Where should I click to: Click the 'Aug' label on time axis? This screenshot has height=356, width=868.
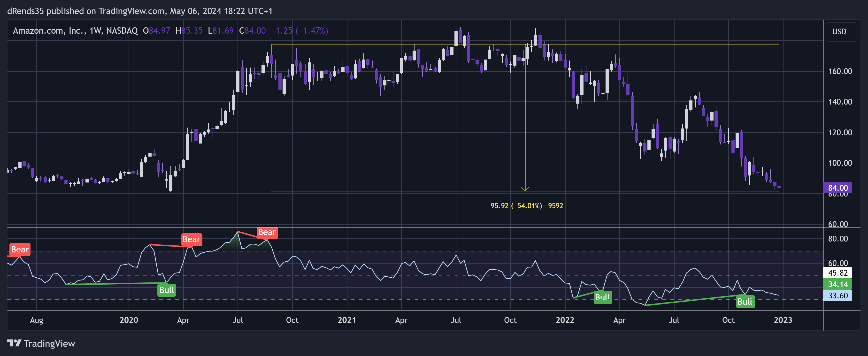[36, 320]
